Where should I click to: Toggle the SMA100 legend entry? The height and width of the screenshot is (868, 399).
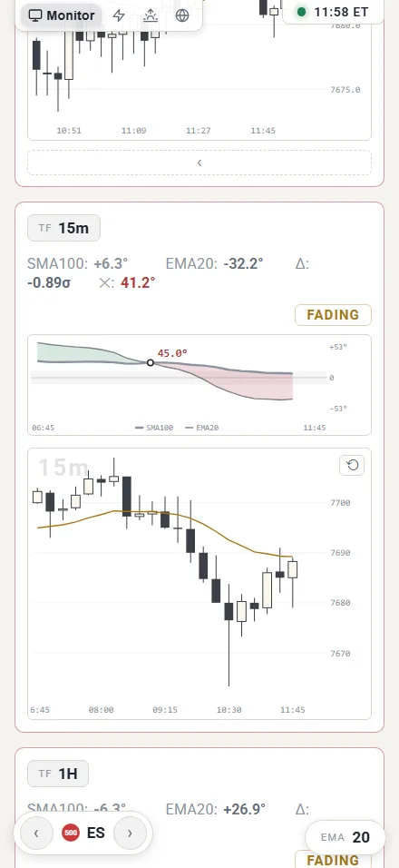click(154, 428)
